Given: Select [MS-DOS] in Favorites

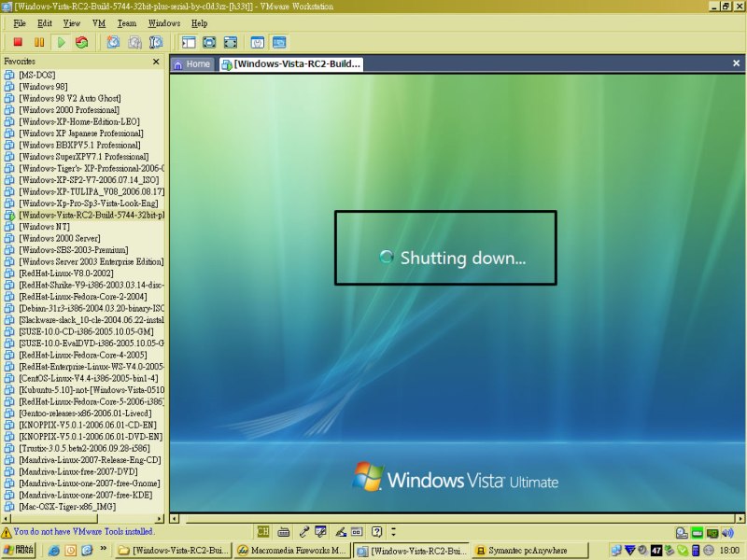Looking at the screenshot, I should coord(36,75).
